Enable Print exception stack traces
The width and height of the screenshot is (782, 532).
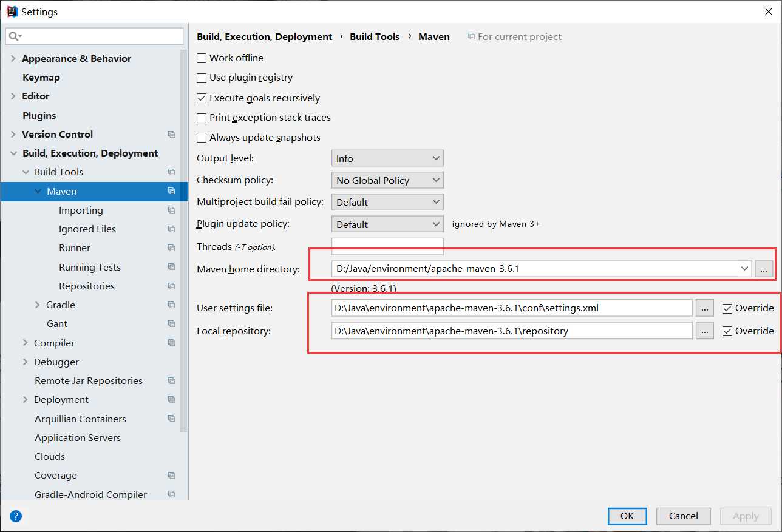tap(202, 118)
